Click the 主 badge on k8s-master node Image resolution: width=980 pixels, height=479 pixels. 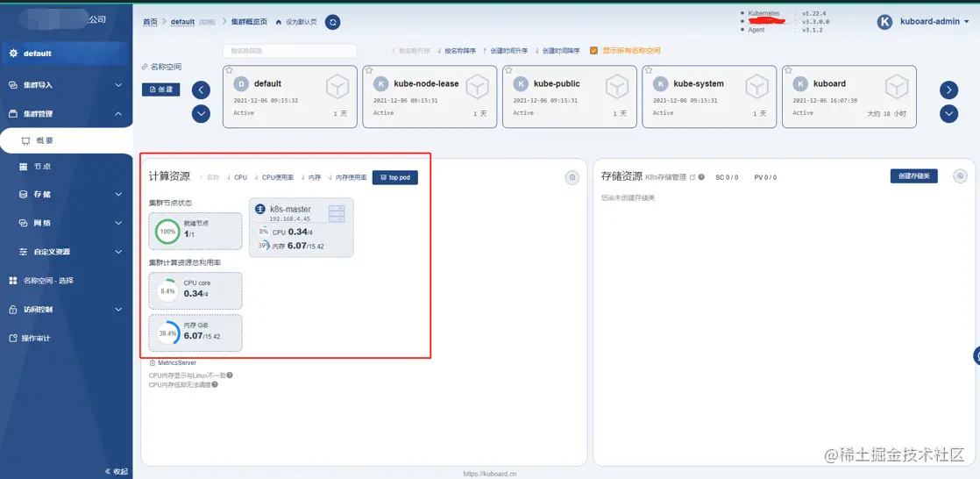click(260, 210)
